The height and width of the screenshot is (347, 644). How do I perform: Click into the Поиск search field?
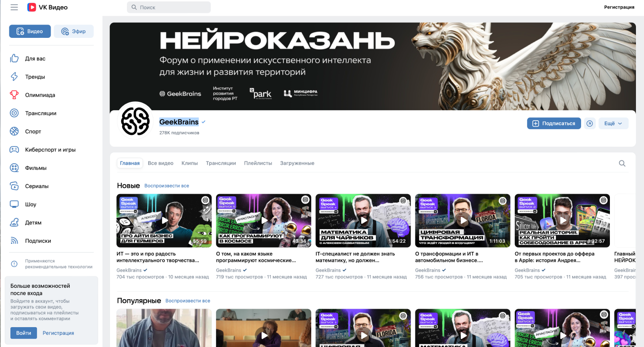click(x=169, y=7)
